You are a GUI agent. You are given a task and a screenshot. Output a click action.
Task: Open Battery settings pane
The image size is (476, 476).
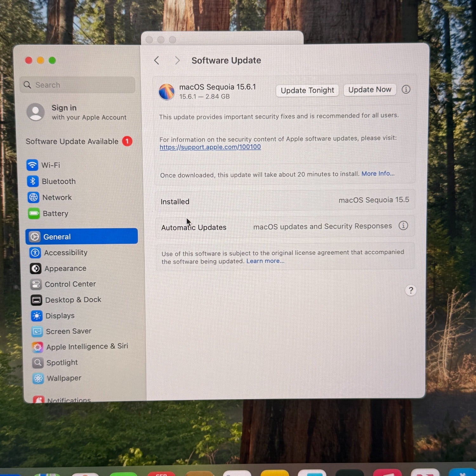pyautogui.click(x=55, y=214)
